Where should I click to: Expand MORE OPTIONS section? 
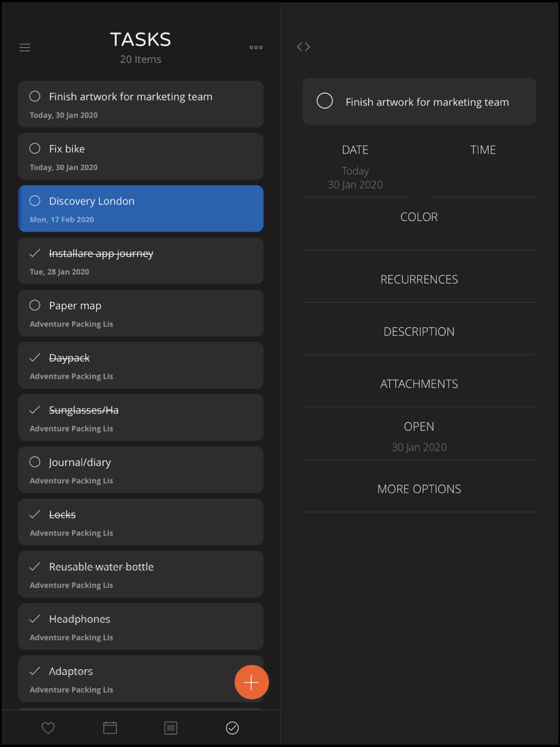click(x=419, y=489)
